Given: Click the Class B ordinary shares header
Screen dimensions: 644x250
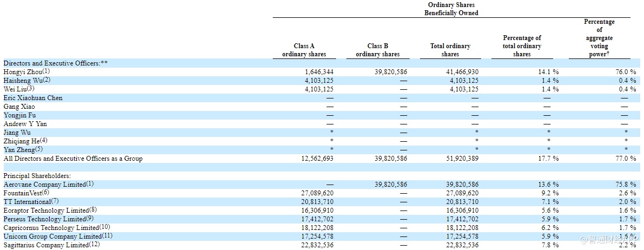Looking at the screenshot, I should [378, 50].
